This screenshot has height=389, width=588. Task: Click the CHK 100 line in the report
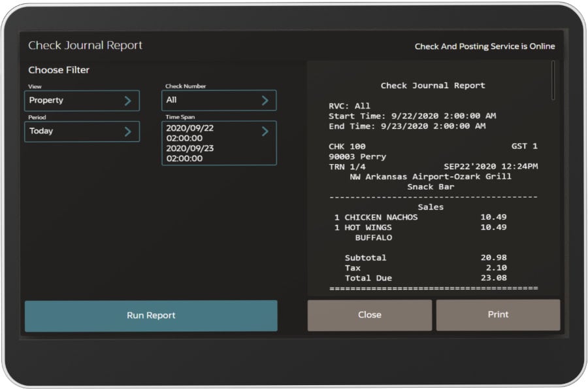point(347,146)
